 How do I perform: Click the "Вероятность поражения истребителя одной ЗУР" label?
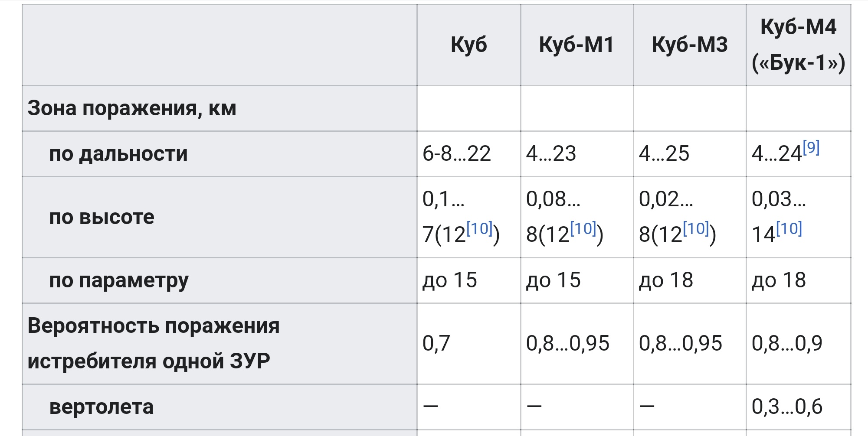point(153,343)
